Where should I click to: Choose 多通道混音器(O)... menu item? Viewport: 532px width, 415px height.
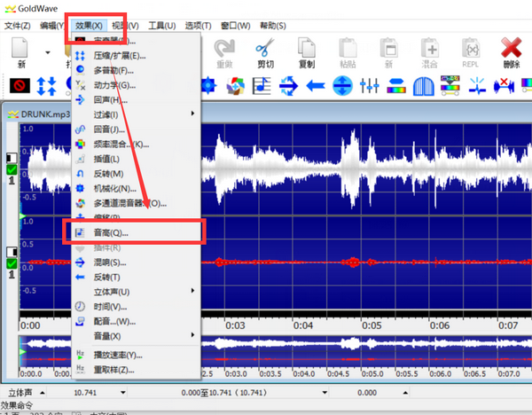136,204
